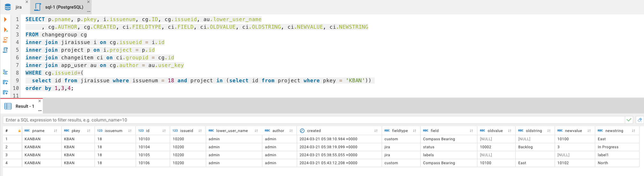Show the execution plan icon

pyautogui.click(x=5, y=50)
